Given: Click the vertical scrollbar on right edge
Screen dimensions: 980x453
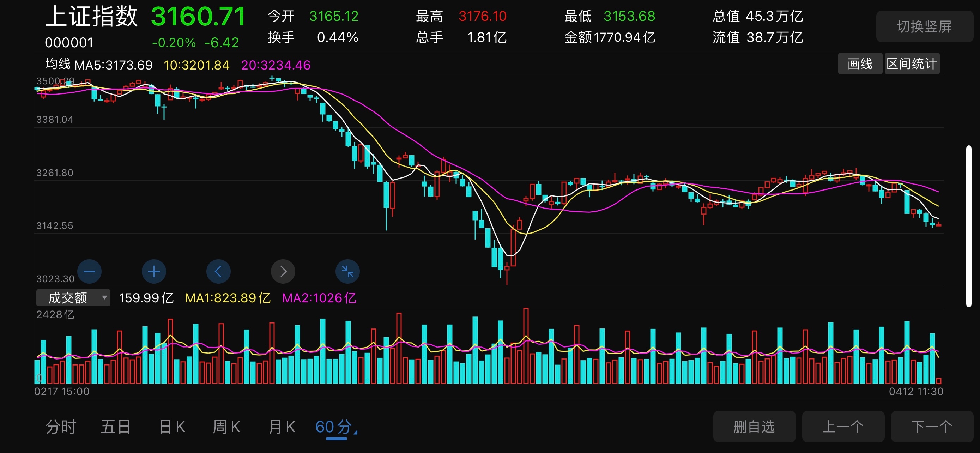Looking at the screenshot, I should pos(969,226).
